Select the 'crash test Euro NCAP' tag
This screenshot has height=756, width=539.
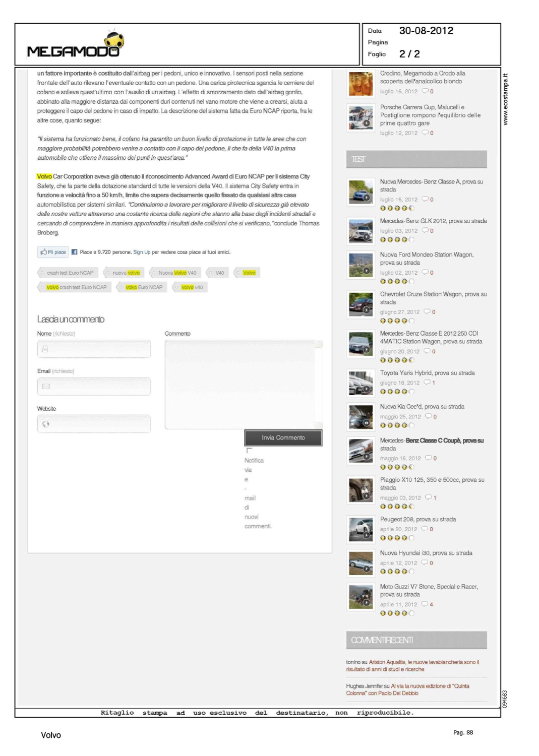click(x=68, y=273)
